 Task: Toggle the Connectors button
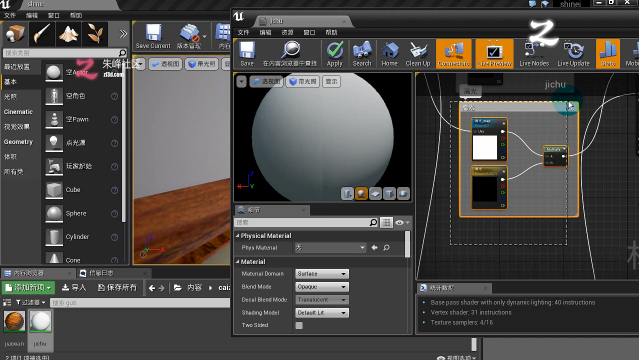pos(454,53)
